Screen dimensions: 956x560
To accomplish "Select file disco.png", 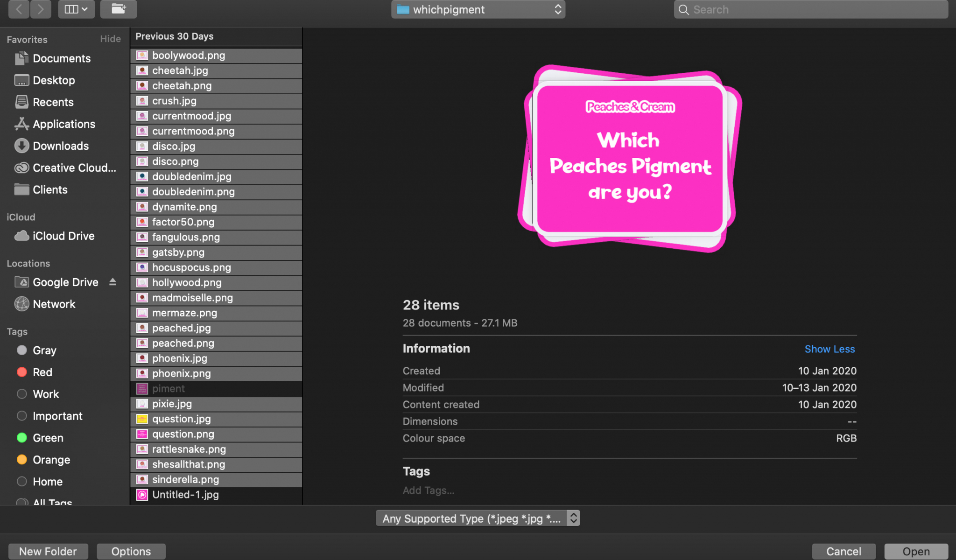I will click(x=216, y=161).
